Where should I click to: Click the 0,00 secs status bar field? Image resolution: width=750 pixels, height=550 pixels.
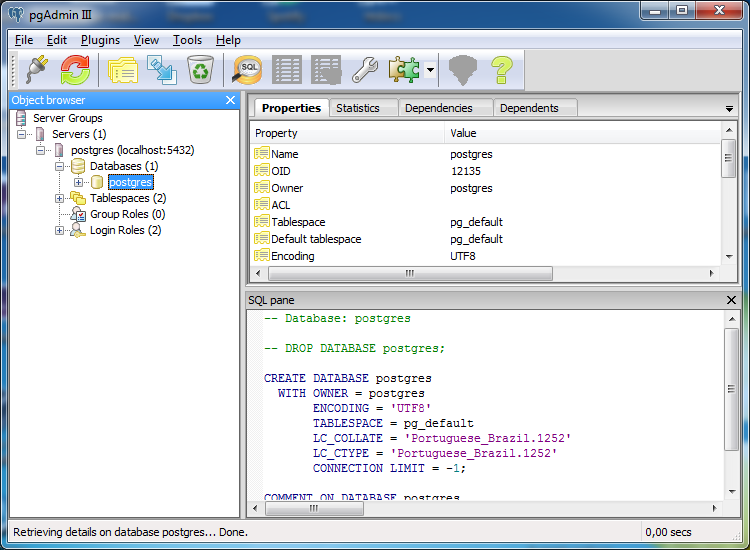pos(668,532)
